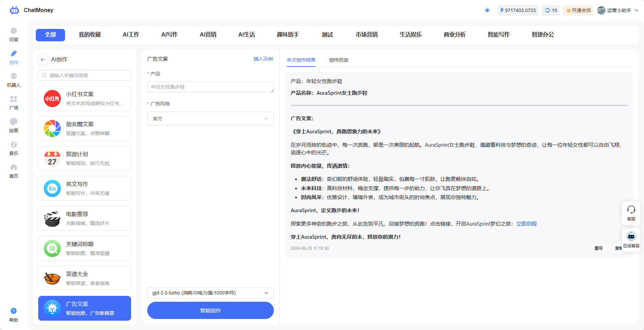Select the 测试 category tab
The width and height of the screenshot is (644, 330).
327,34
